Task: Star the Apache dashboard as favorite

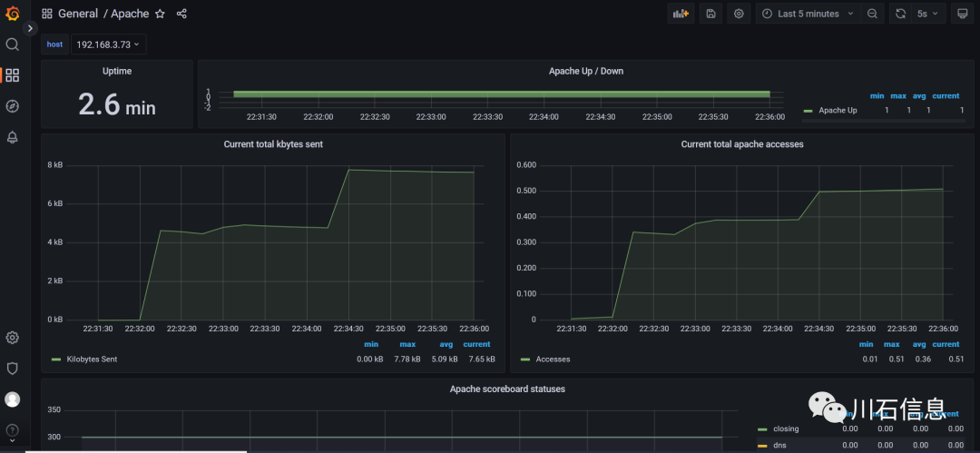Action: point(160,14)
